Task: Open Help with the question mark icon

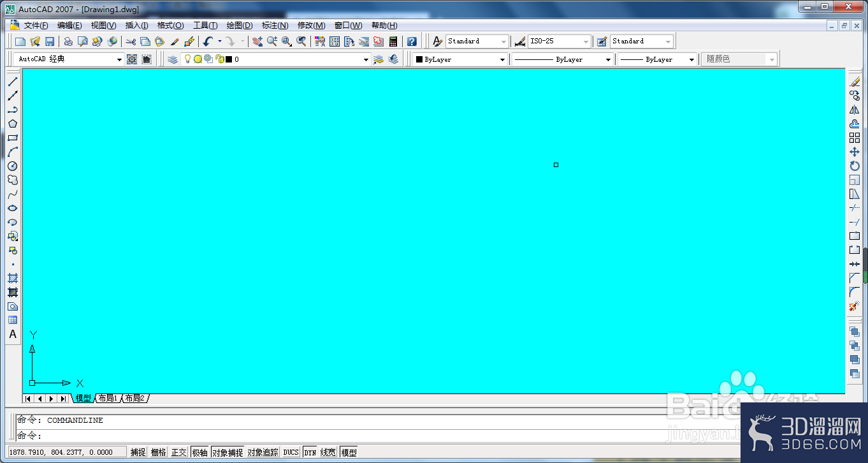Action: (x=412, y=41)
